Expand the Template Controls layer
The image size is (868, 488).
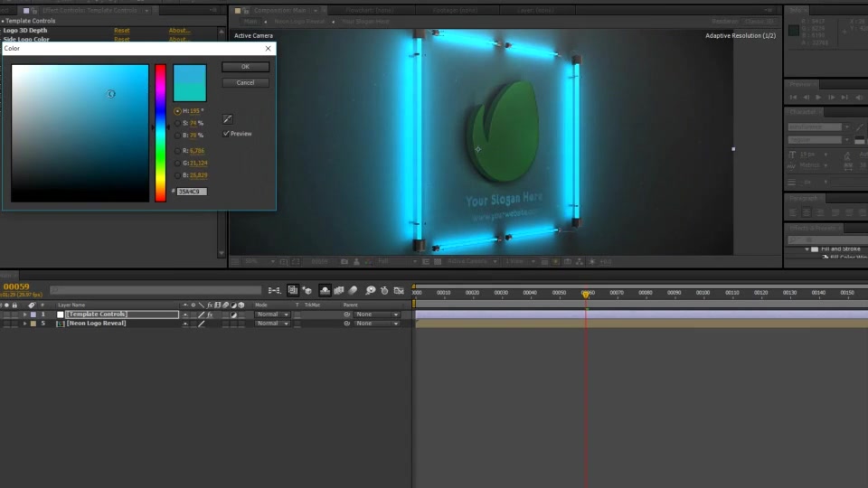[x=24, y=314]
